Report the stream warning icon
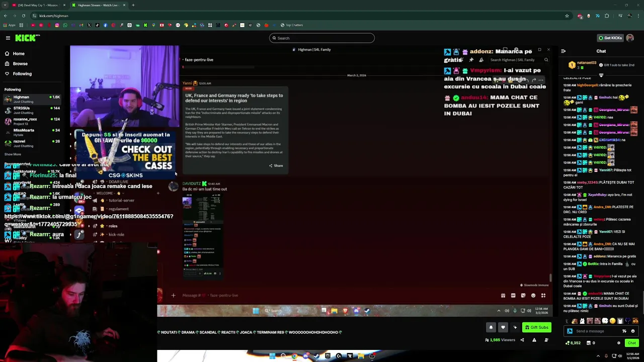644x362 pixels. [534, 340]
